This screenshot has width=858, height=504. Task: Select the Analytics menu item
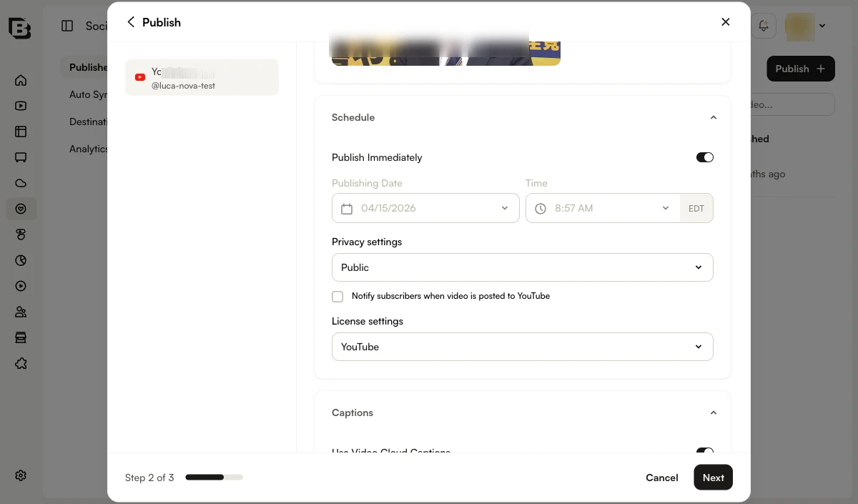(87, 149)
